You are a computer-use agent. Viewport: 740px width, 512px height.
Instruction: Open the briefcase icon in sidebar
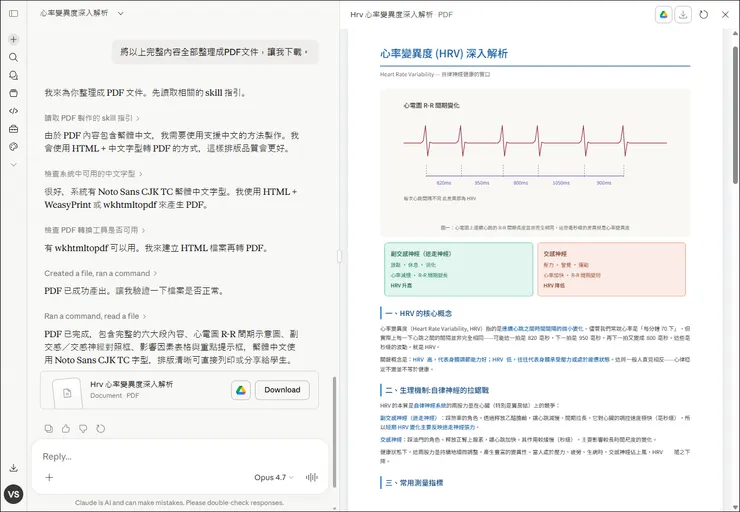pyautogui.click(x=14, y=129)
